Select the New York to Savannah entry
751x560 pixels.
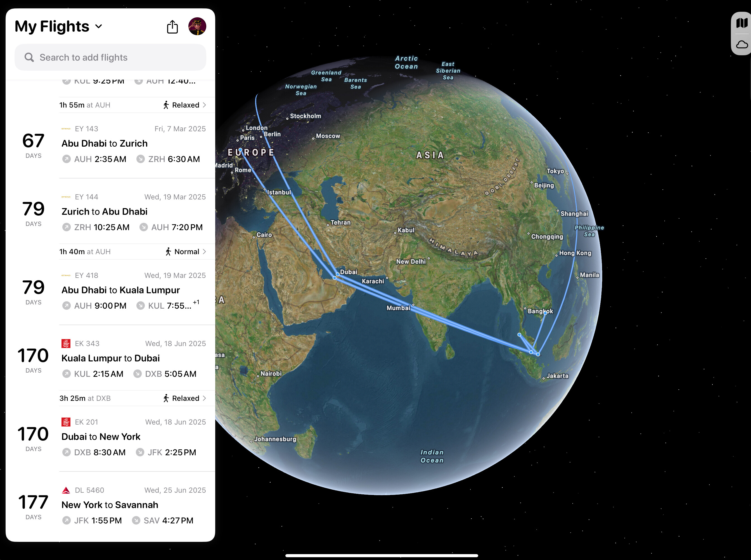click(110, 505)
